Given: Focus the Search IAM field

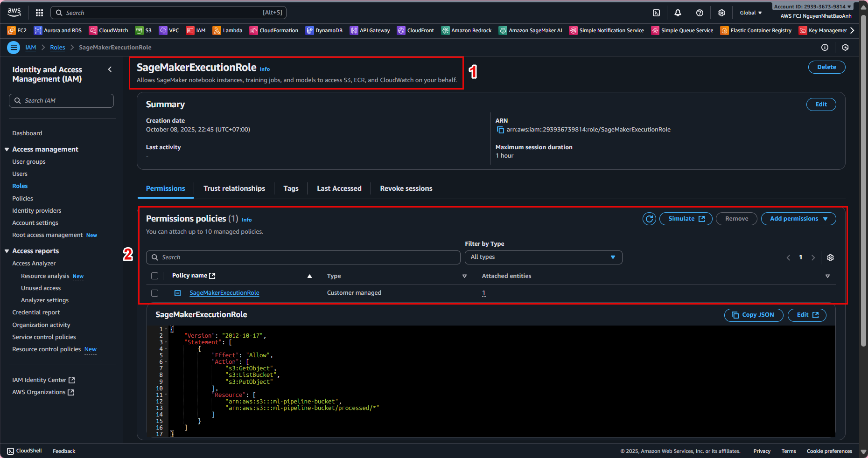Looking at the screenshot, I should tap(61, 101).
